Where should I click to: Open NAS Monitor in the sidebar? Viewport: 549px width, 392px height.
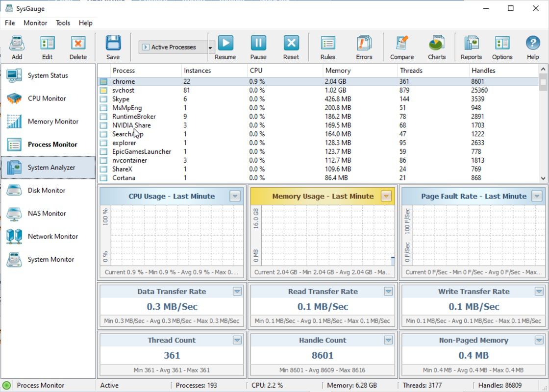pos(49,214)
